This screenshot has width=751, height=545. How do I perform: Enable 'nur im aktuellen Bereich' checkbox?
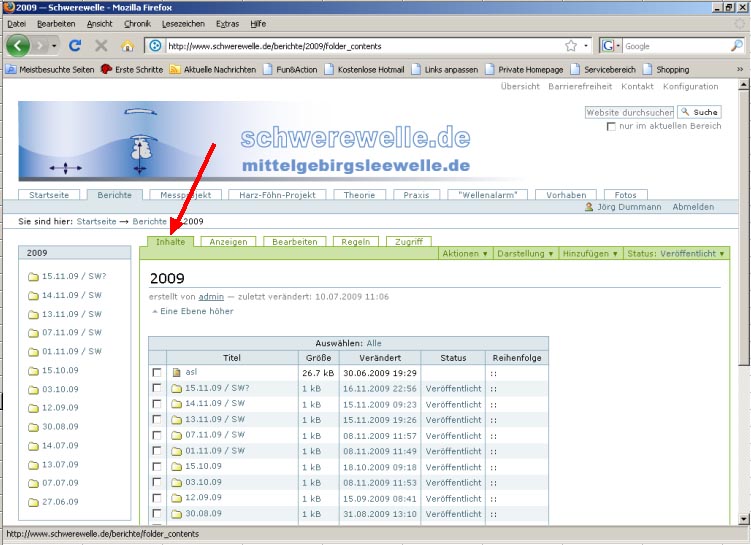click(x=611, y=126)
